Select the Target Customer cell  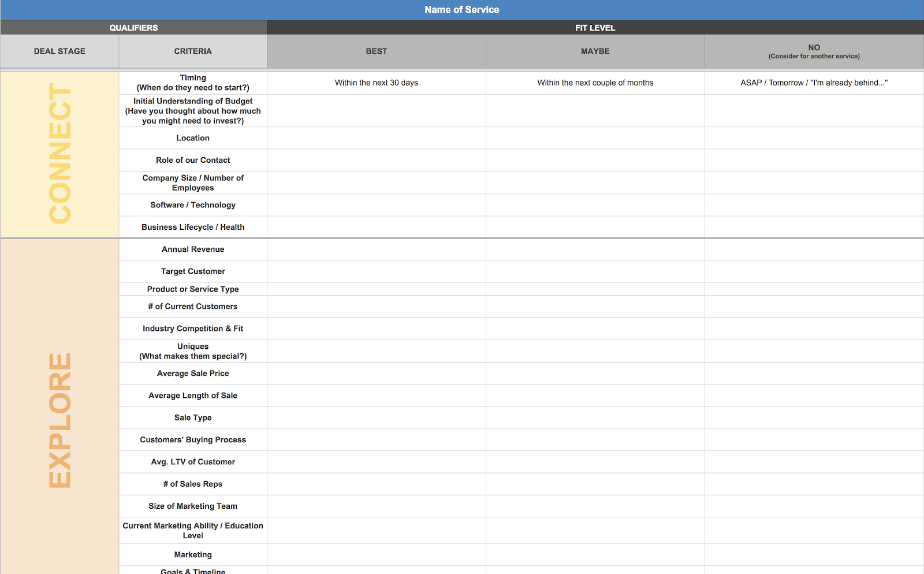pos(193,271)
